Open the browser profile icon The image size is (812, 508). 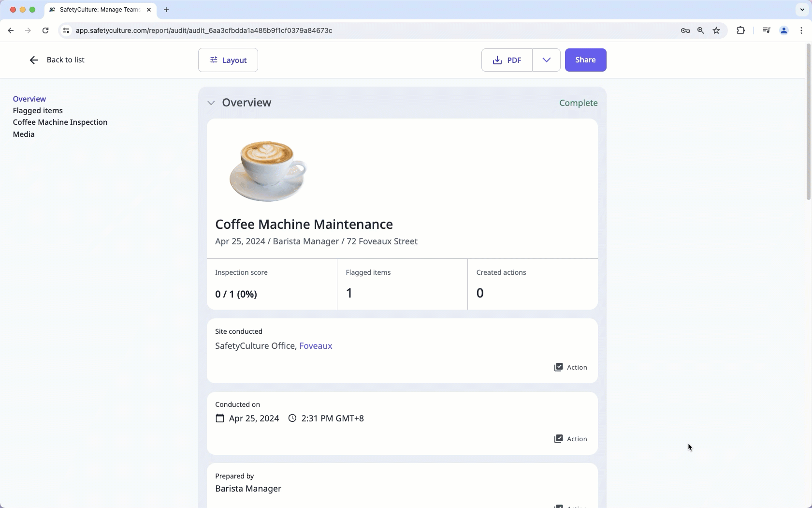784,30
